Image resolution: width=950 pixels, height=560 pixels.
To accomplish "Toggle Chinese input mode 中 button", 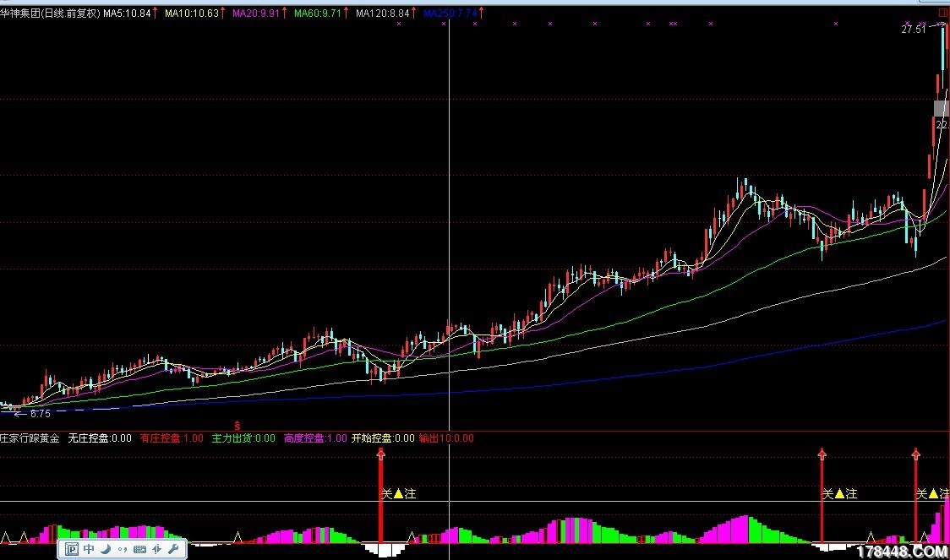I will click(x=89, y=549).
